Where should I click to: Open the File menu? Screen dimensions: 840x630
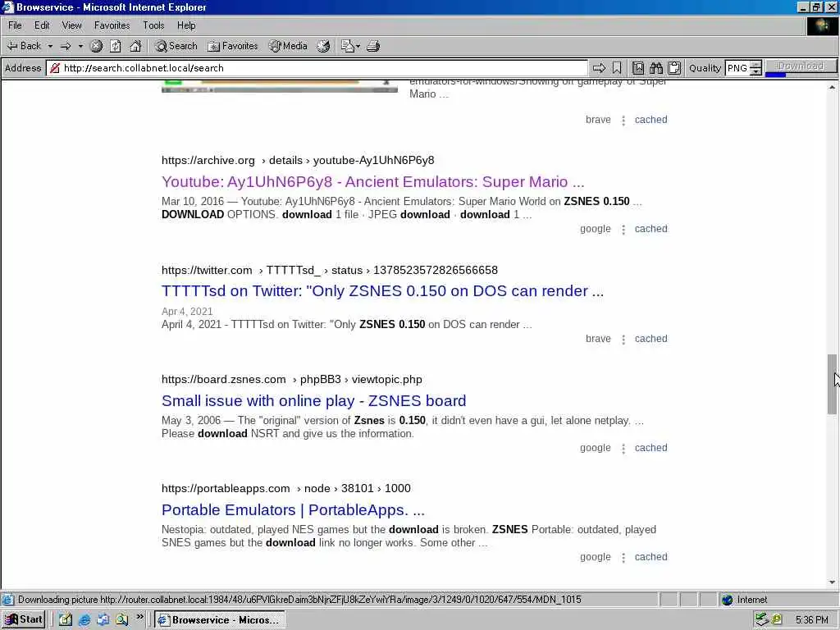tap(15, 25)
